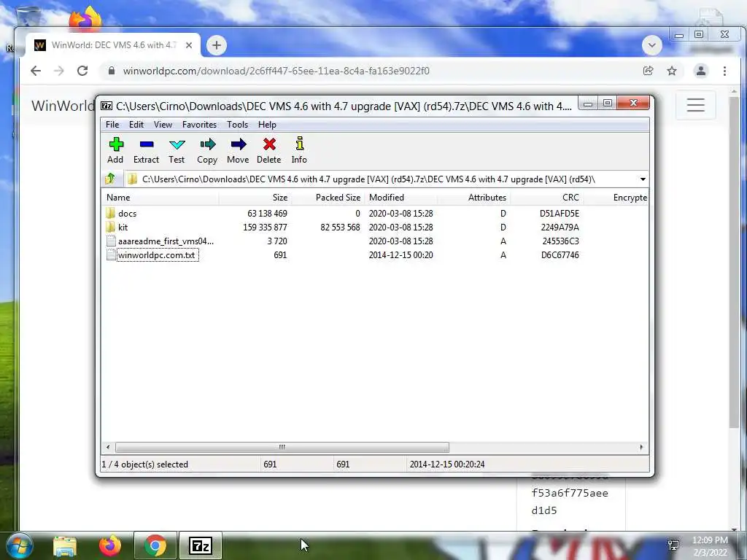The image size is (747, 560).
Task: Click the winworldpc.com.txt file icon
Action: tap(111, 254)
